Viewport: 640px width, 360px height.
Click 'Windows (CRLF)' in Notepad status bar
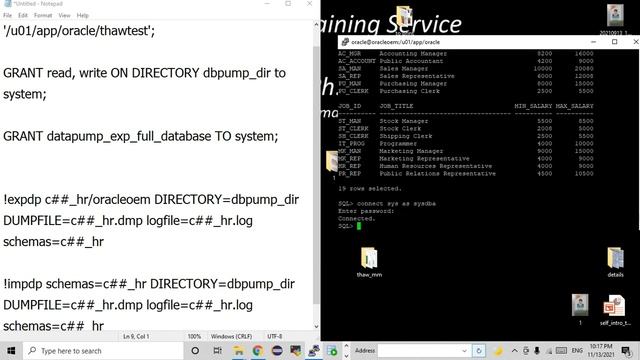(x=231, y=336)
